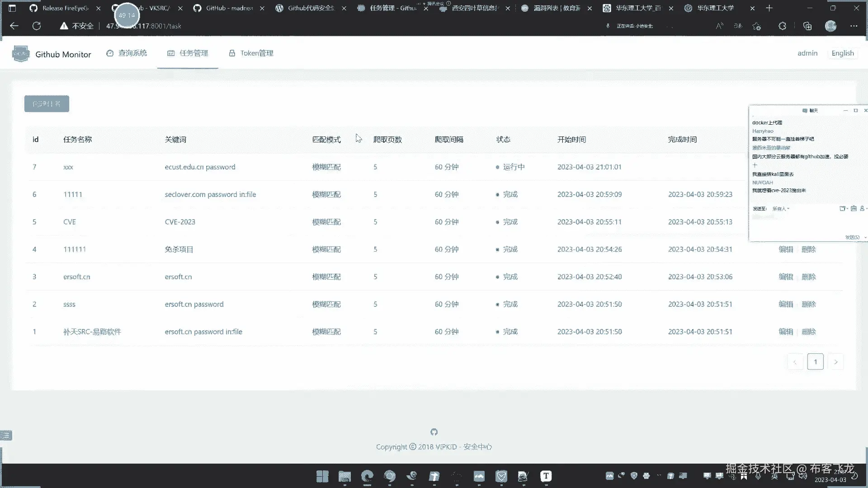The height and width of the screenshot is (488, 868).
Task: Click the add to favorites star icon
Action: tap(756, 26)
